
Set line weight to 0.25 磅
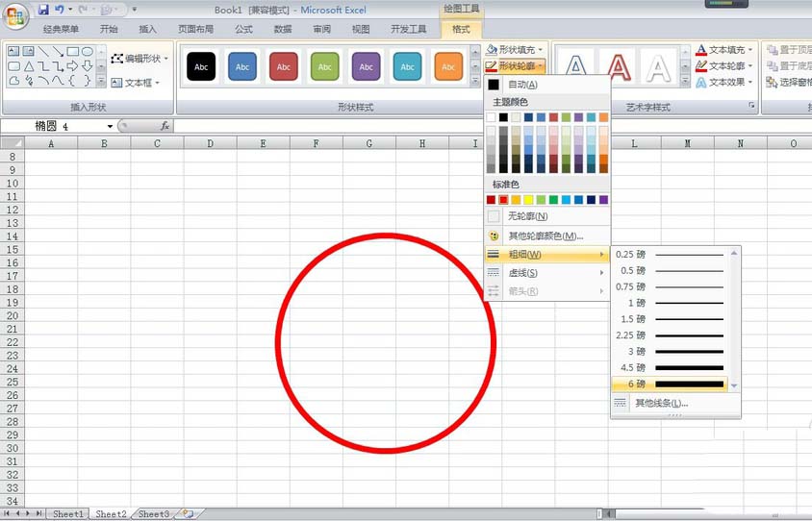(671, 254)
